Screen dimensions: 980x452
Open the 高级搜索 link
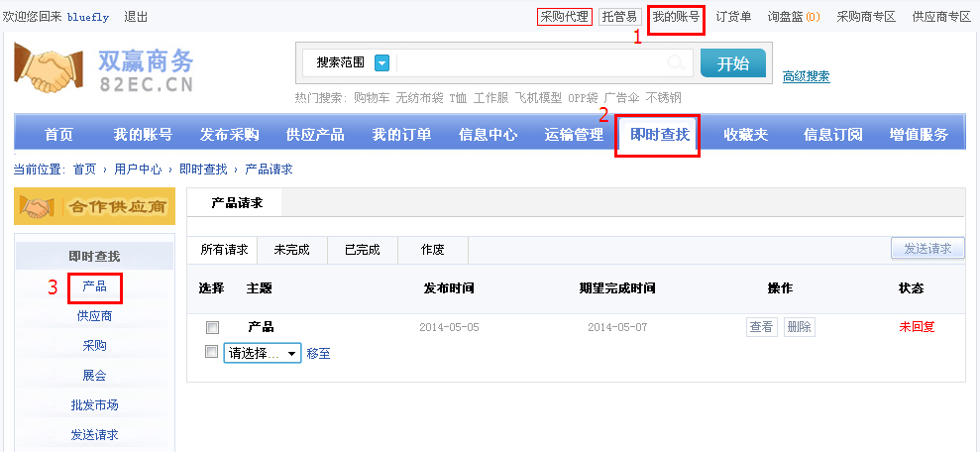806,76
